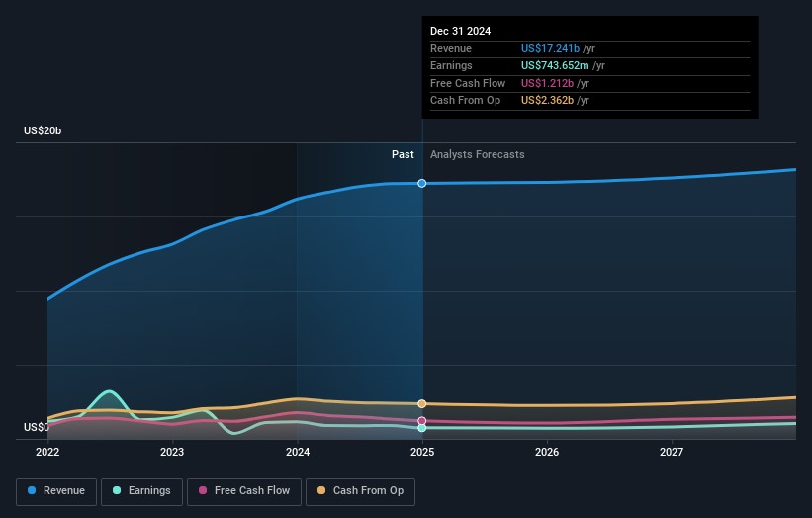Click the Dec 31 2024 tooltip date
The width and height of the screenshot is (812, 518).
(460, 32)
